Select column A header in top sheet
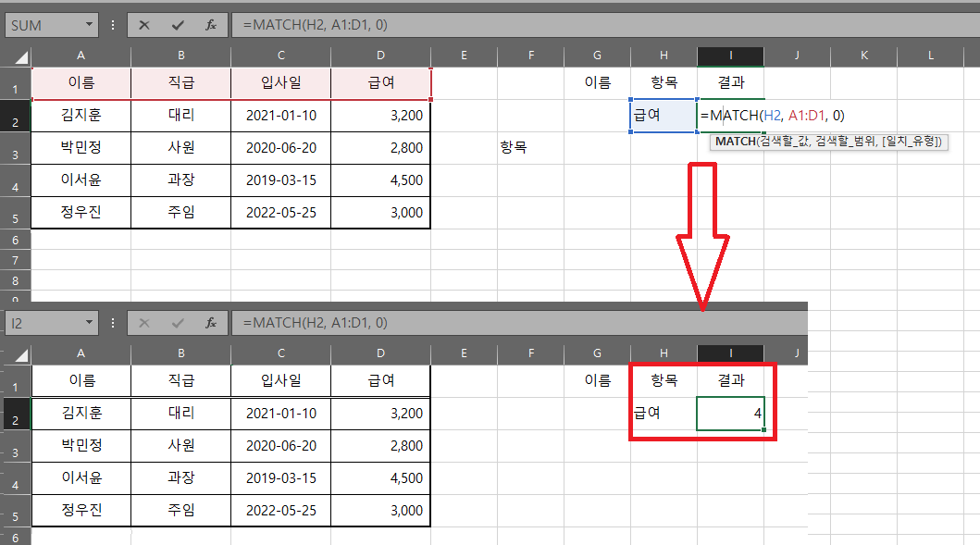 (x=81, y=56)
